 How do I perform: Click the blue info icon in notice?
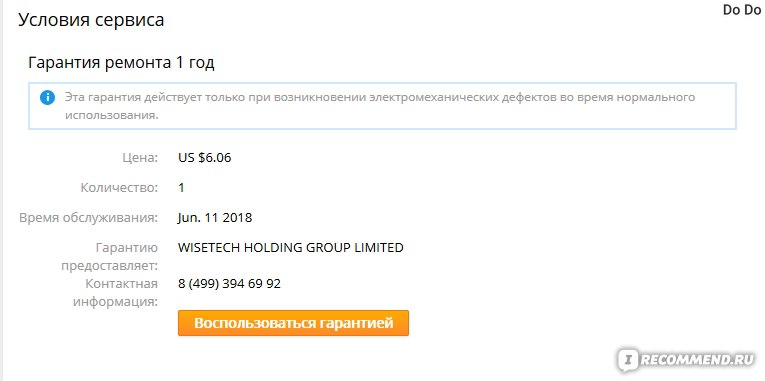coord(47,98)
